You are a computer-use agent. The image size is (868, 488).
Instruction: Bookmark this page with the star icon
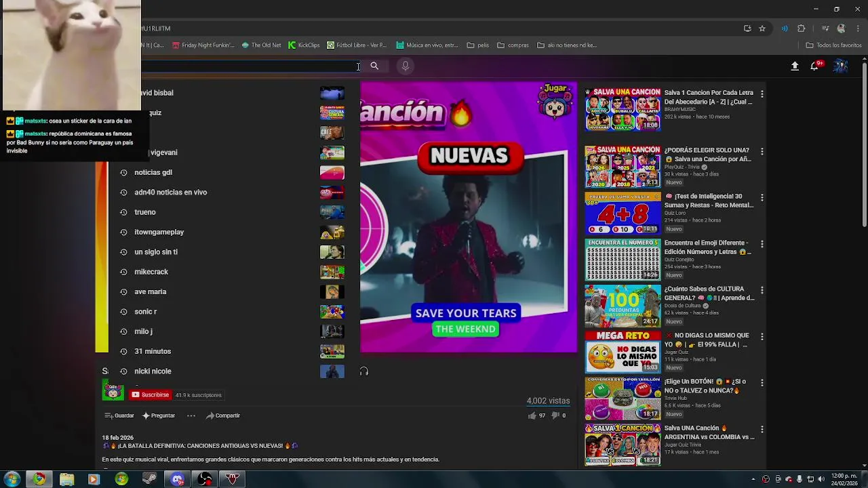(x=762, y=28)
